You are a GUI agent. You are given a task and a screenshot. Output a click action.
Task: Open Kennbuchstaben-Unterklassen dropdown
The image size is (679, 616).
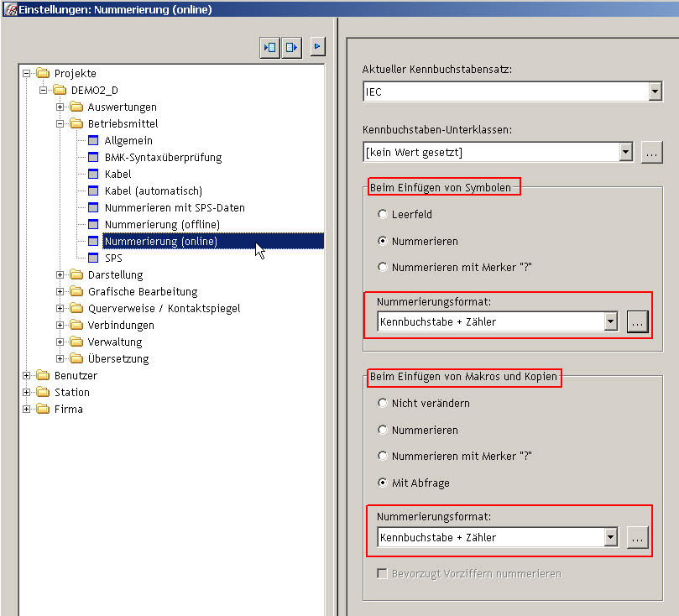coord(625,152)
